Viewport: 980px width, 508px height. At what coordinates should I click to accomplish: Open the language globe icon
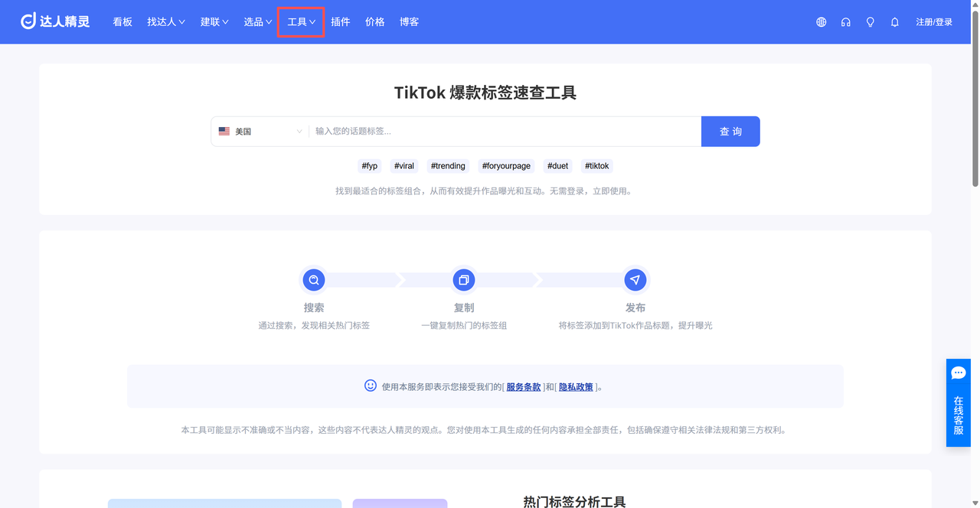[821, 22]
